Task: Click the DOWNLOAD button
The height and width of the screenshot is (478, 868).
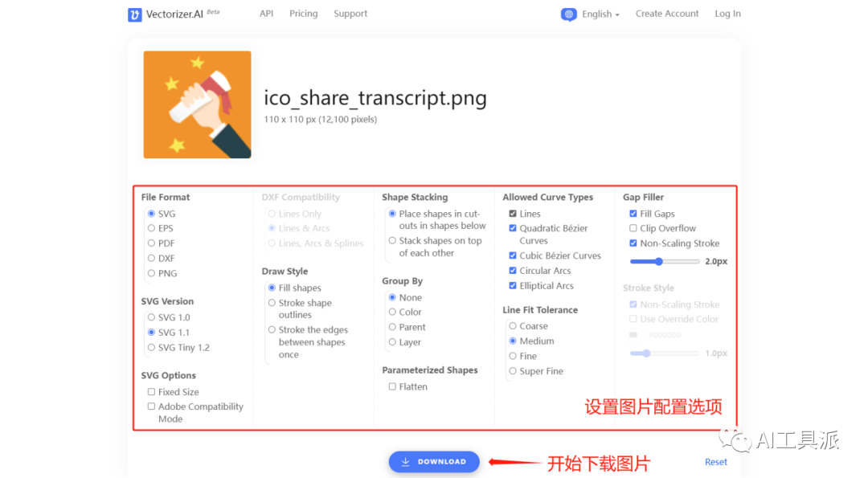Action: click(434, 461)
